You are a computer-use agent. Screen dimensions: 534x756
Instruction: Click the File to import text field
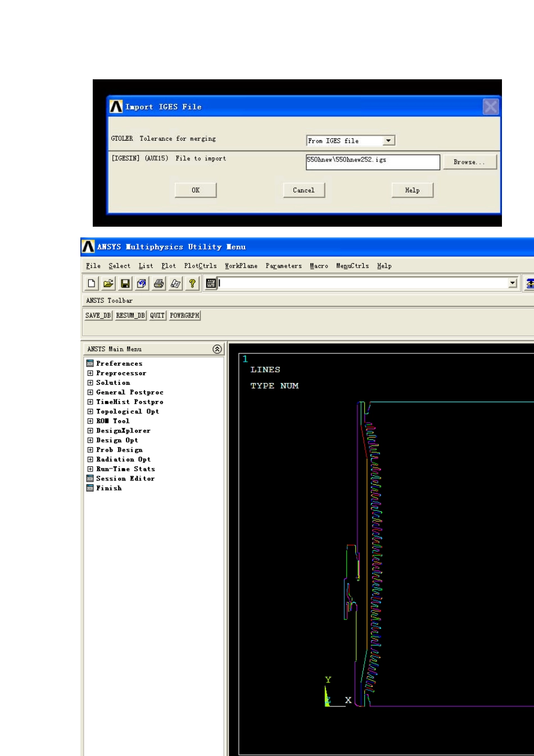(372, 162)
